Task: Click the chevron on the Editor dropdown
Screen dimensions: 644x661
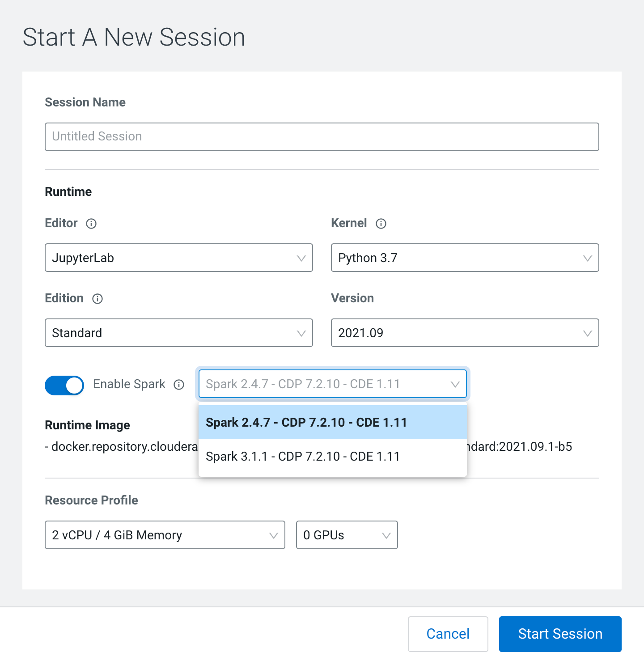Action: 301,258
